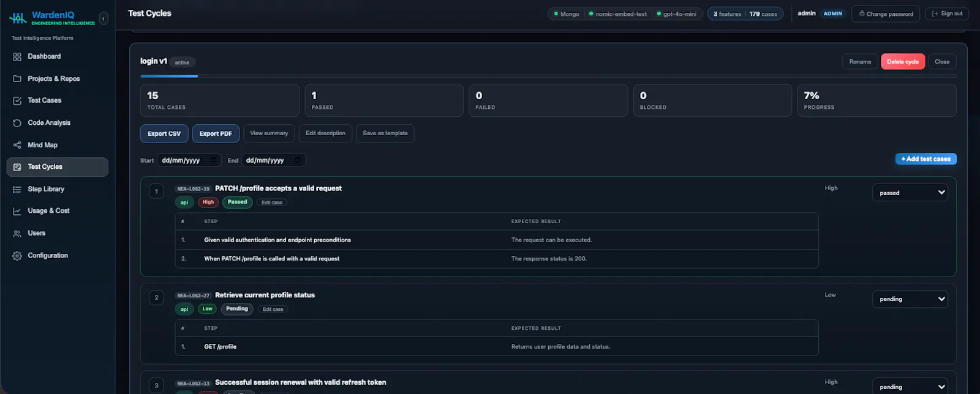Open Code Analysis from sidebar
This screenshot has width=980, height=394.
(58, 123)
